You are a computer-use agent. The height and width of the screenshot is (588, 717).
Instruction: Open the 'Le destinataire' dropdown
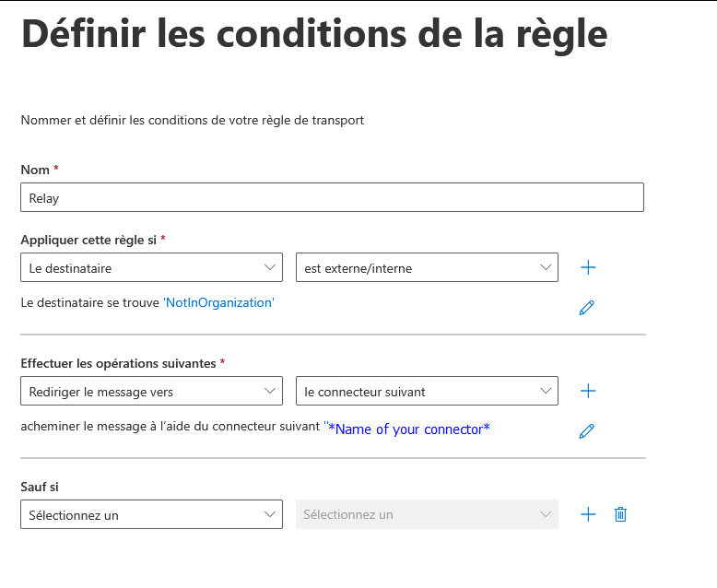click(x=151, y=267)
